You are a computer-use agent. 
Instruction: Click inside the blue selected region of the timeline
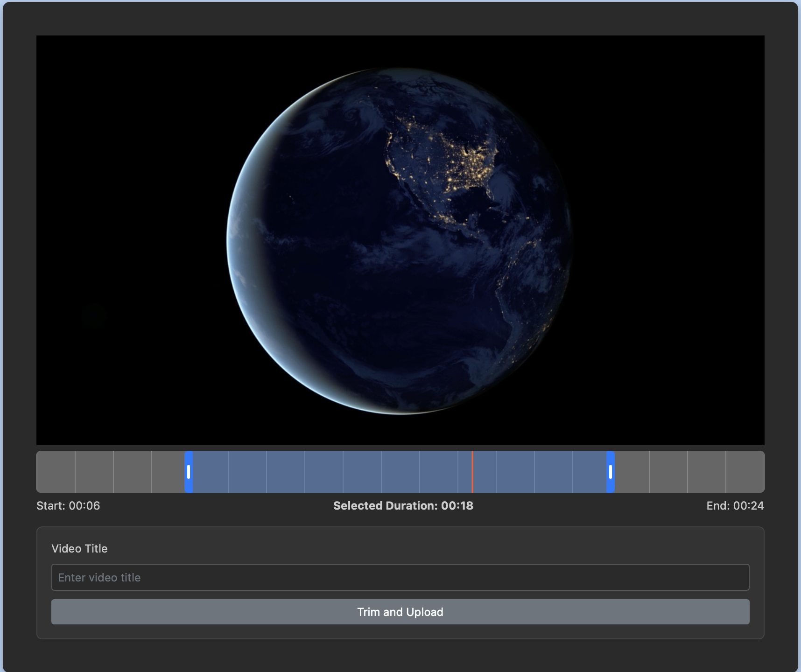(x=327, y=472)
